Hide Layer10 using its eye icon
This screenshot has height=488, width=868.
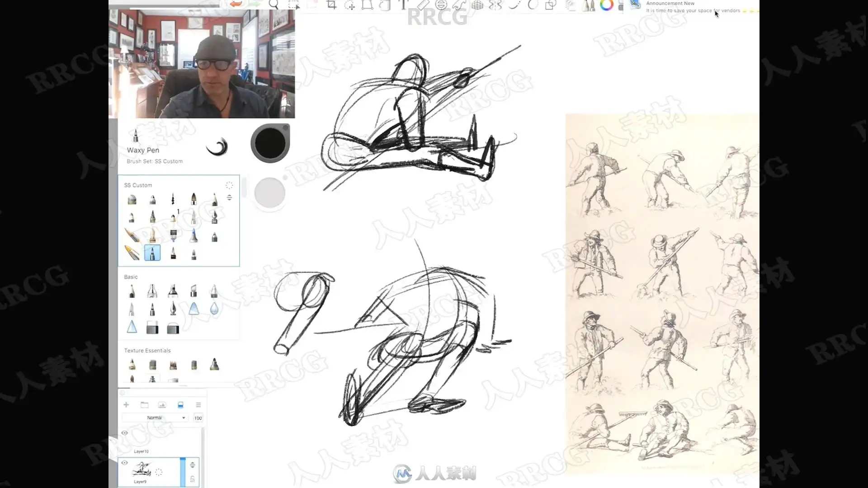click(124, 433)
